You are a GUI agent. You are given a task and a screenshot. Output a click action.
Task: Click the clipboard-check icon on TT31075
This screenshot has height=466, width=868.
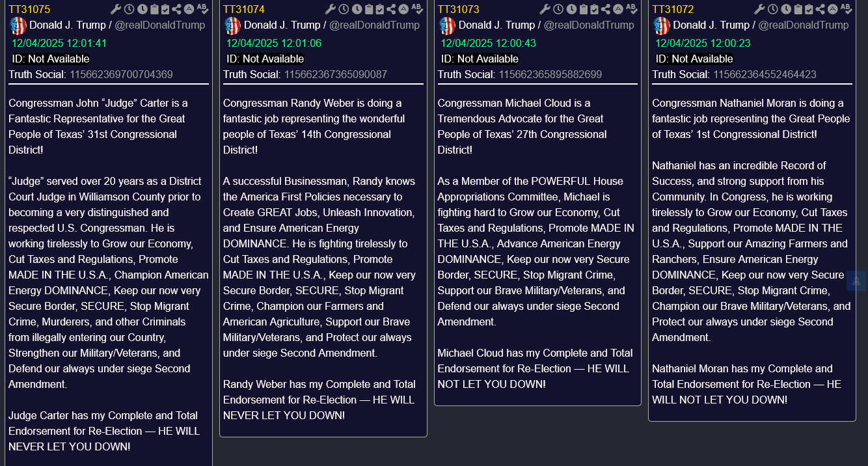165,9
